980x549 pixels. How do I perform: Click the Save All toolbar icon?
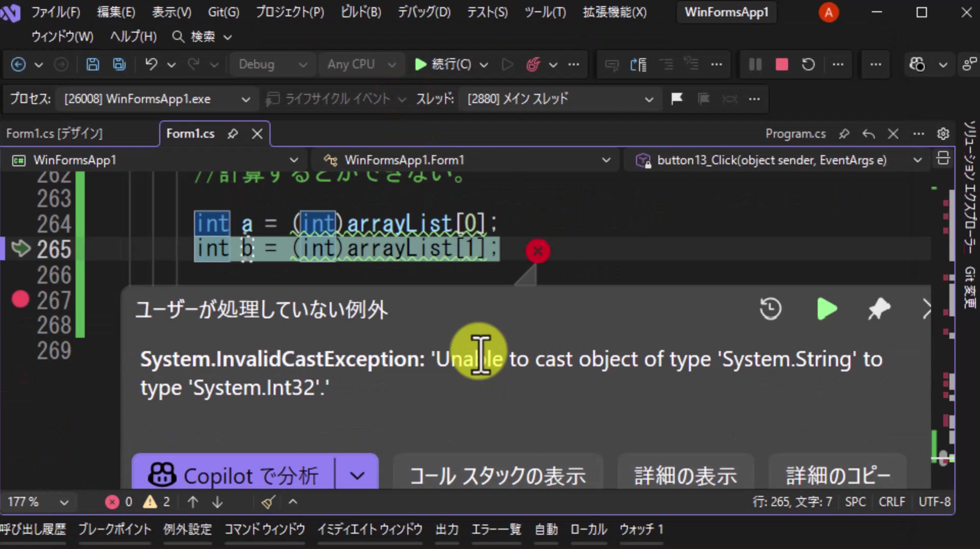(x=119, y=64)
